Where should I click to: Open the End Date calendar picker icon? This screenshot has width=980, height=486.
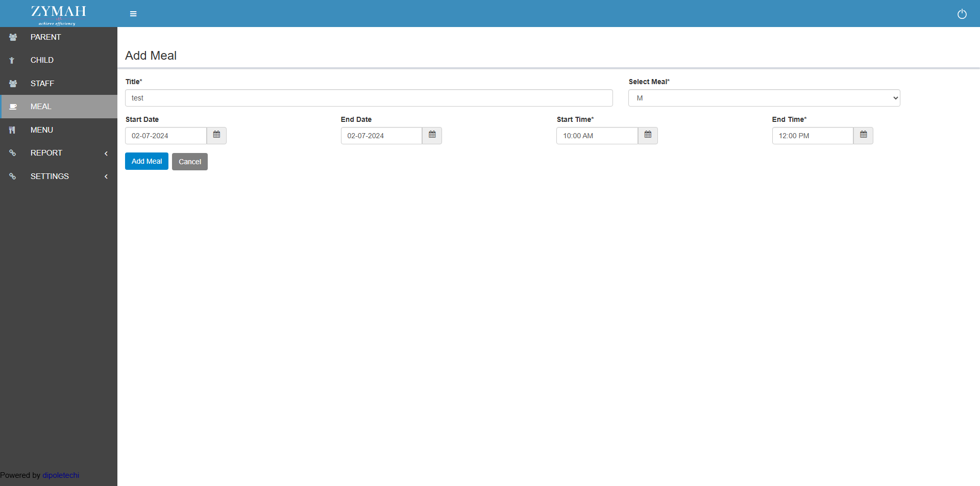[x=432, y=135]
